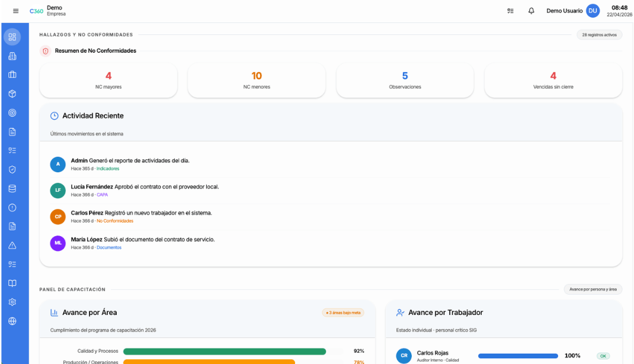Open the Demo Usuario profile menu
The image size is (634, 364).
(x=572, y=11)
